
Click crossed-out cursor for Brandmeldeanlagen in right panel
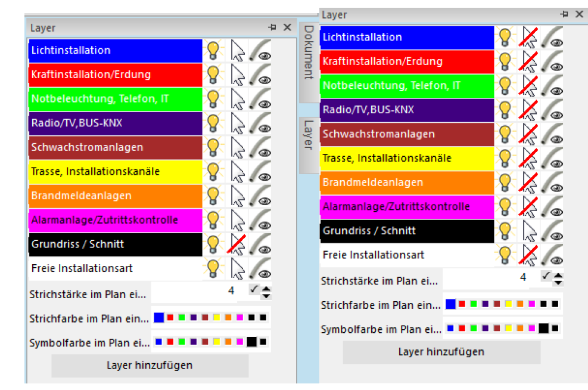(529, 182)
